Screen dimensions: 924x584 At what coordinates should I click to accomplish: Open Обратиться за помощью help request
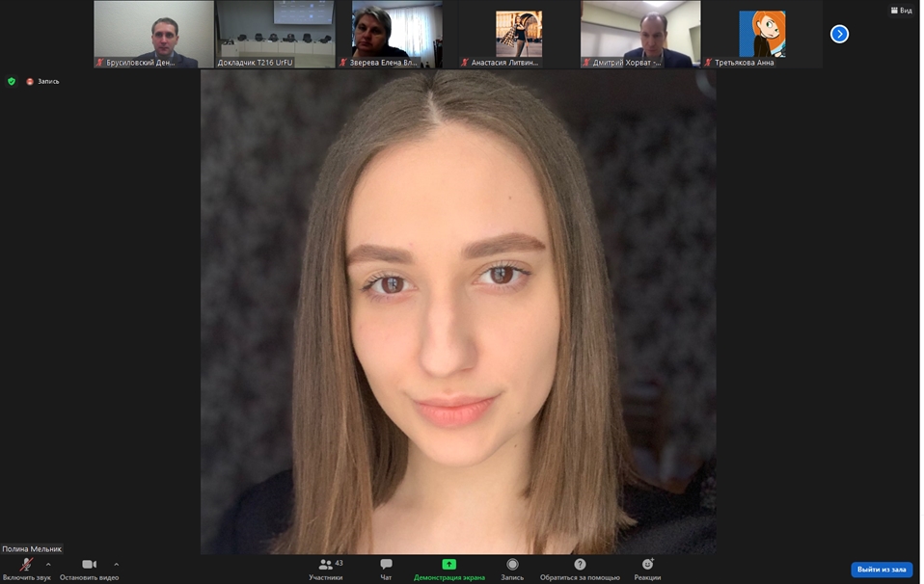[x=580, y=570]
